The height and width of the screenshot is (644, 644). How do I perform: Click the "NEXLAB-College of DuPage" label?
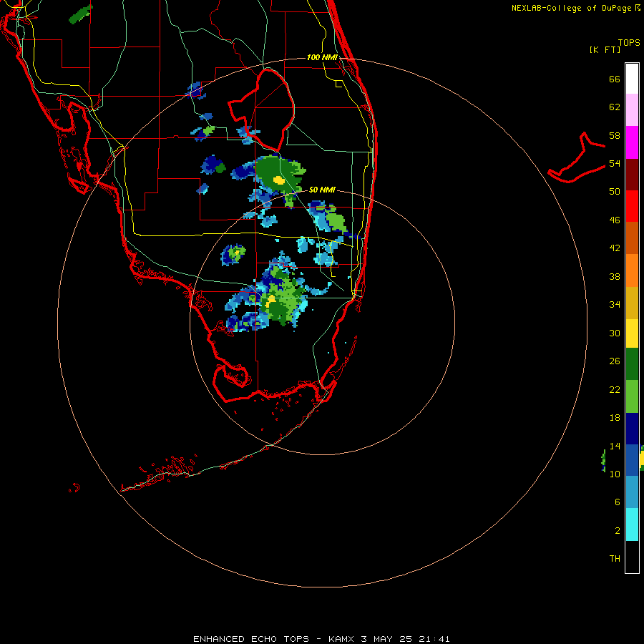point(571,8)
